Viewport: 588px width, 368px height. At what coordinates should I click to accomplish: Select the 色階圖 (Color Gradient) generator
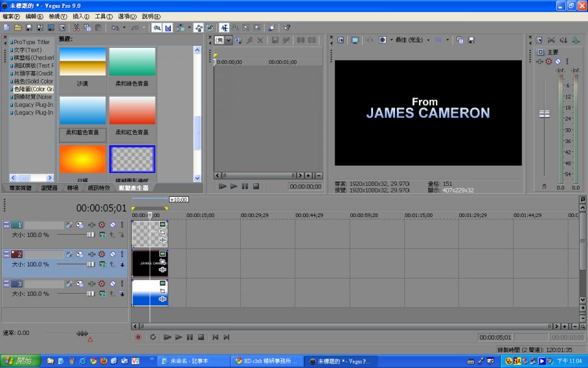pyautogui.click(x=33, y=89)
